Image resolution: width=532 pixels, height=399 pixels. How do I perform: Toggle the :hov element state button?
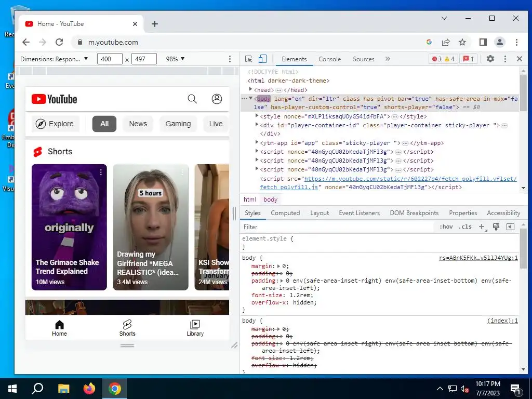tap(446, 227)
